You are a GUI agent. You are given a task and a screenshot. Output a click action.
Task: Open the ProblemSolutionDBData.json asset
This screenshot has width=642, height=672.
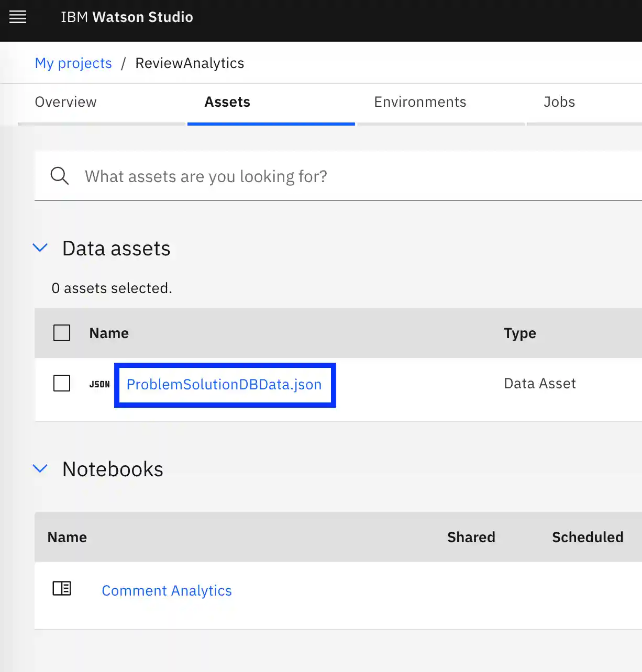pos(224,385)
